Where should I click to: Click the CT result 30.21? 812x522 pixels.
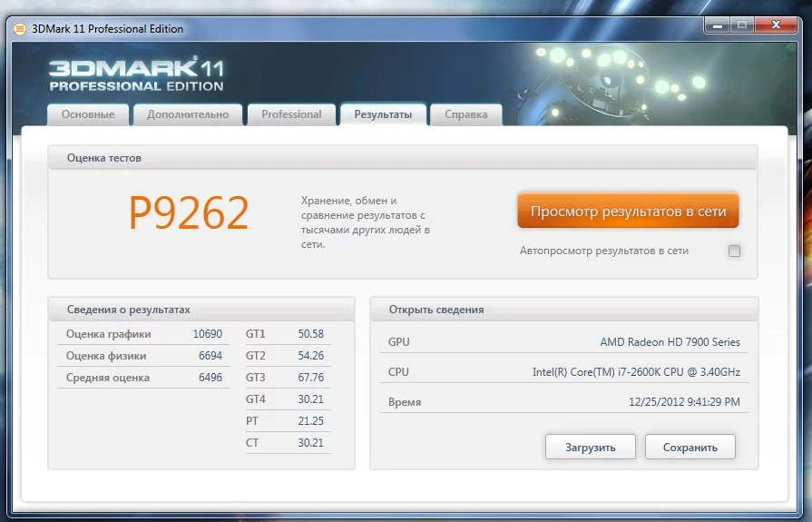pos(310,443)
